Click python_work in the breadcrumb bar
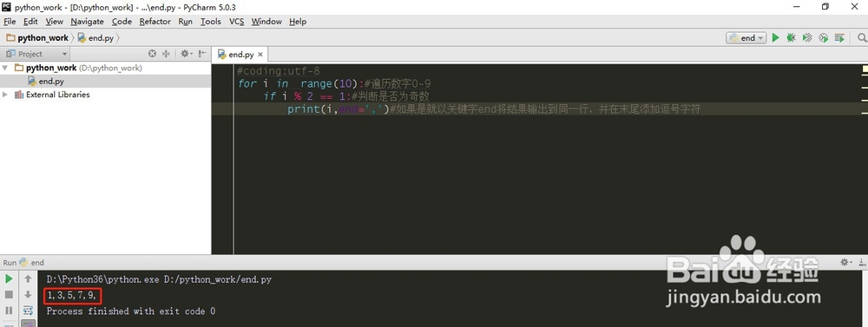 coord(43,37)
